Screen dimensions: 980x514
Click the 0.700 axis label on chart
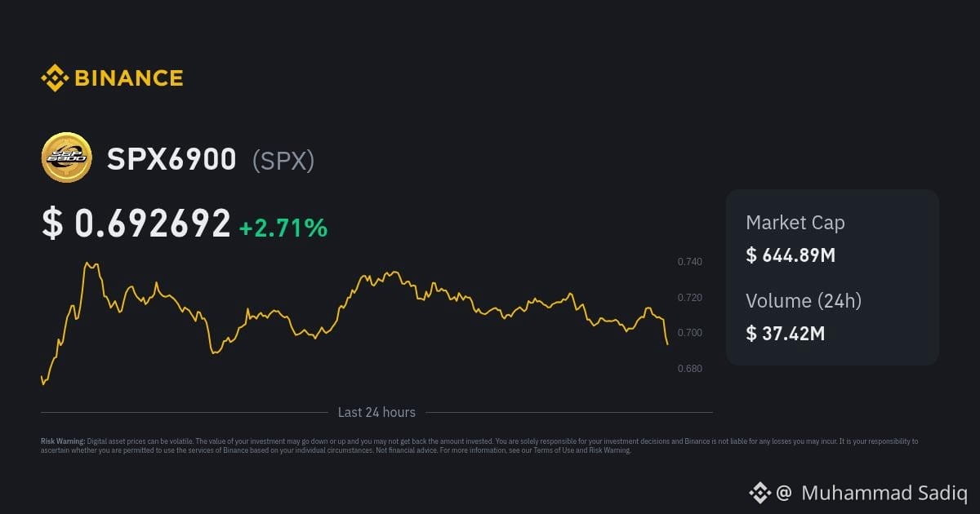coord(690,333)
